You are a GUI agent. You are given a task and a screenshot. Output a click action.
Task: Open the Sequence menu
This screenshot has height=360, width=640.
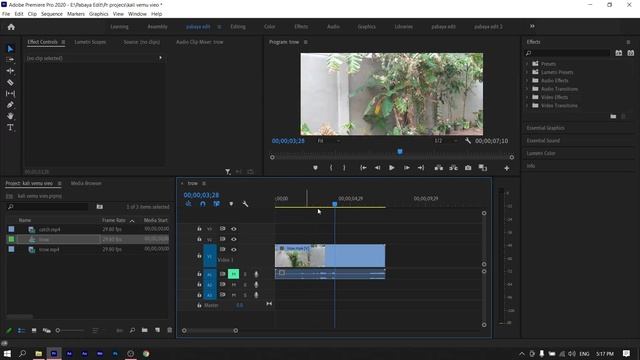coord(52,14)
